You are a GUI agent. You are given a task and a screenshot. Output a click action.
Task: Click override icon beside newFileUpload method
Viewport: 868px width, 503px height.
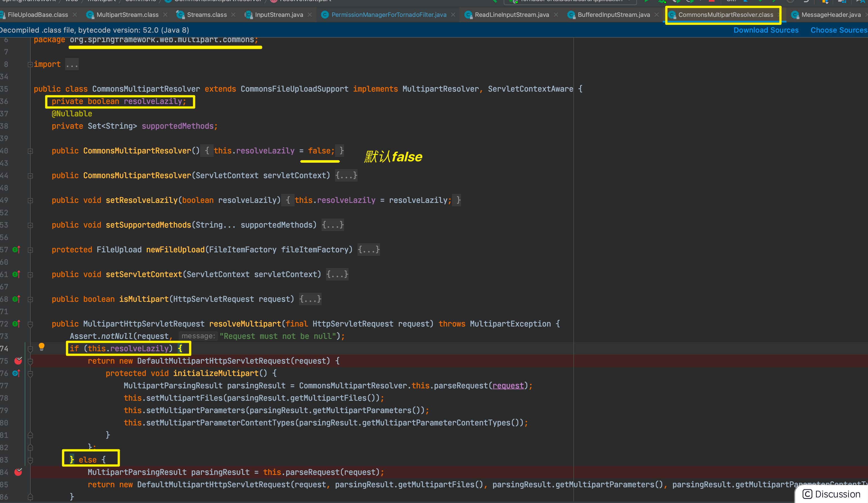[16, 250]
